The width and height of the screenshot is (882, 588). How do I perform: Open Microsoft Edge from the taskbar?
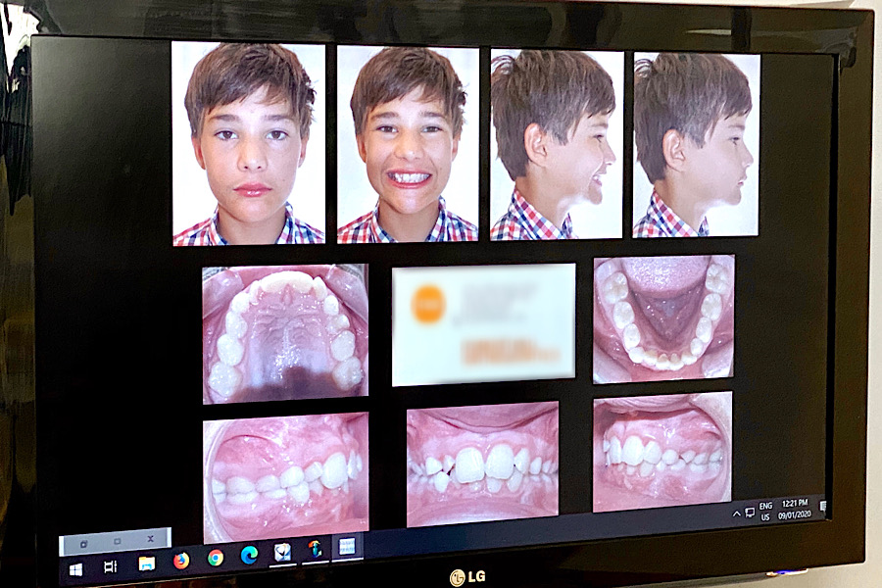pyautogui.click(x=249, y=555)
